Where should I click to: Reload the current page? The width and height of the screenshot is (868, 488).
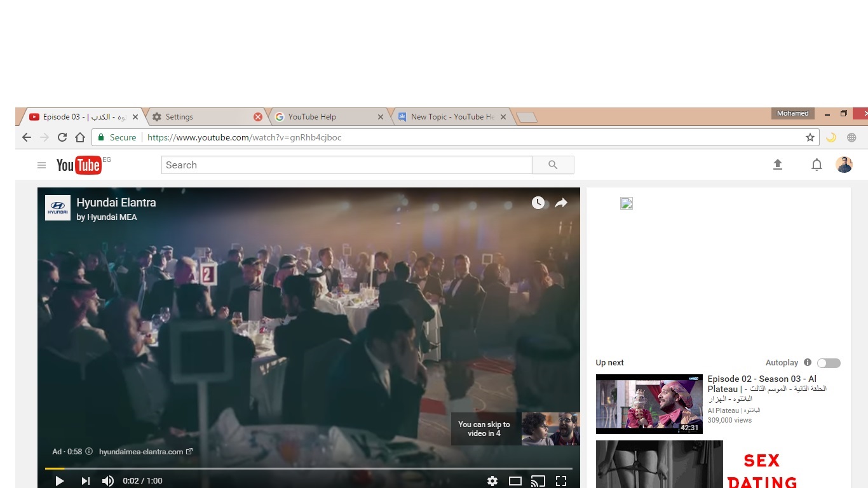62,137
